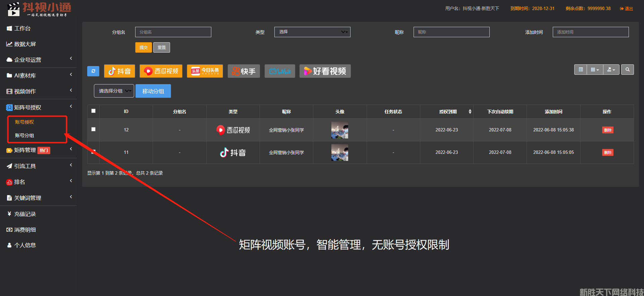644x296 pixels.
Task: Filter accounts by 抖音 platform
Action: [x=119, y=71]
